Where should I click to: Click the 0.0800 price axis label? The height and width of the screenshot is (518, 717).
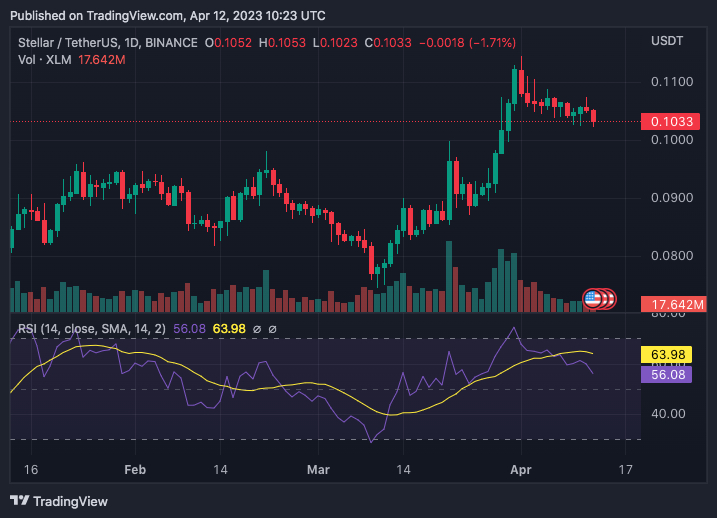coord(672,256)
